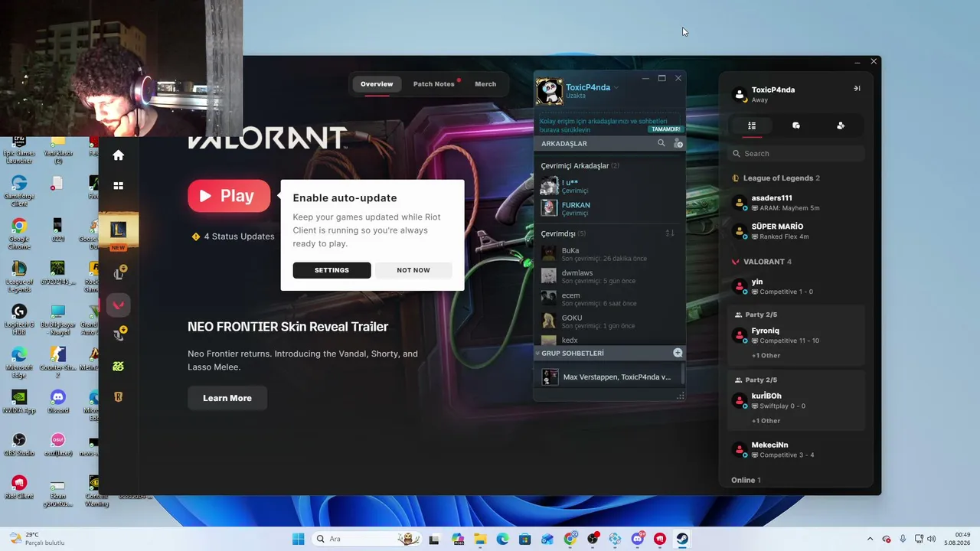Open BuKa in offline friends
This screenshot has width=980, height=551.
tap(610, 253)
